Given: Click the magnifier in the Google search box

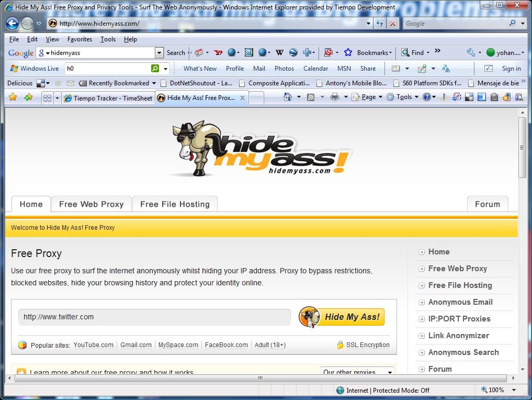Looking at the screenshot, I should point(512,23).
